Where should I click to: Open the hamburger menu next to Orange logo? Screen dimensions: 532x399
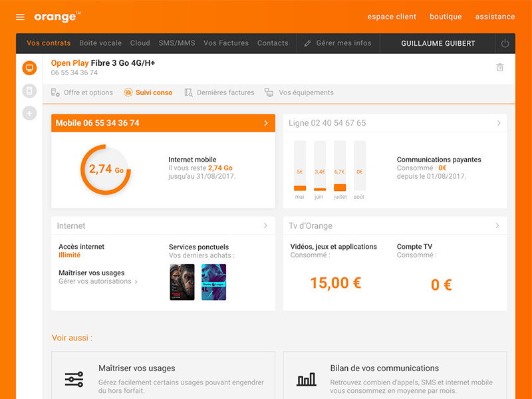[20, 16]
